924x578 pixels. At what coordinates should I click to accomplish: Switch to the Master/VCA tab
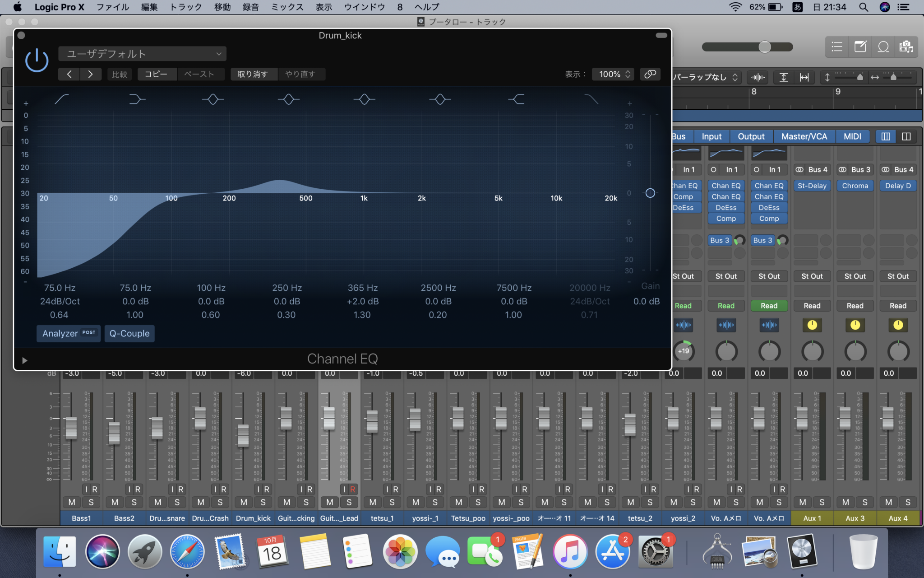[x=804, y=136]
